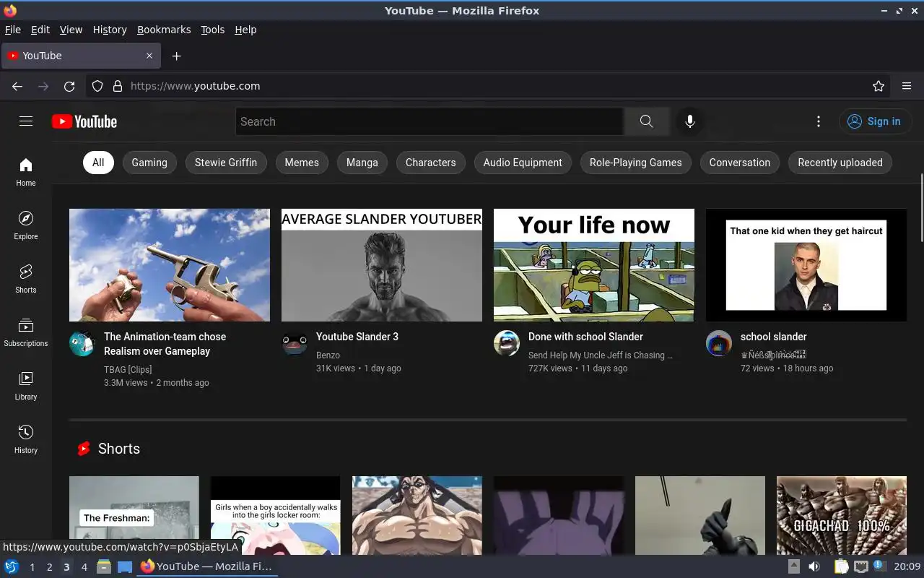The image size is (924, 578).
Task: Switch to workspace 4
Action: 84,567
